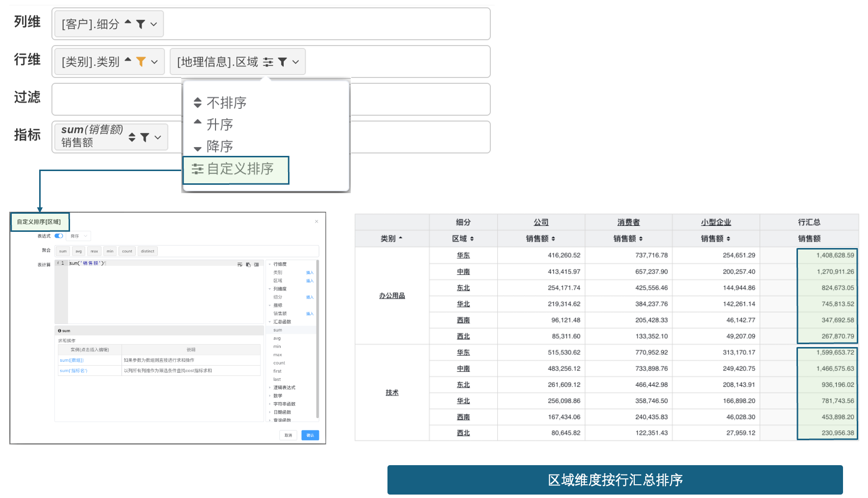Choose 升序 in the sort menu
The image size is (868, 498).
click(213, 124)
